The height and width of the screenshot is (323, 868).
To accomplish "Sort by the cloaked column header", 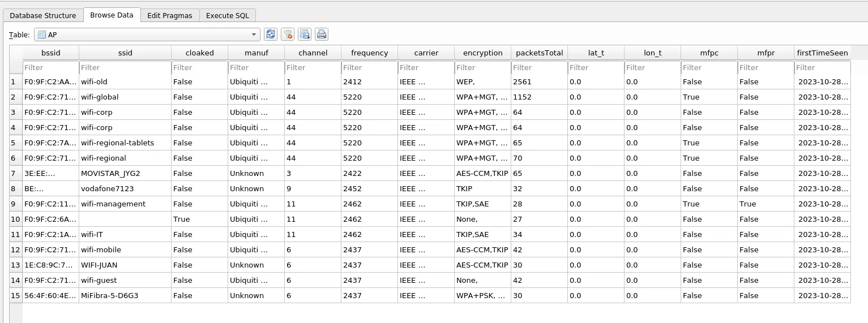I will 200,53.
